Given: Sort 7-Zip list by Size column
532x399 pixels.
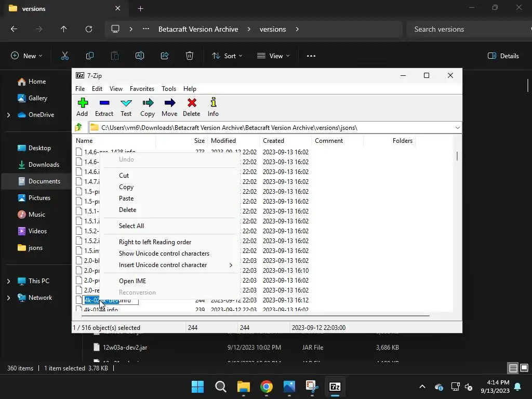Looking at the screenshot, I should [x=181, y=140].
